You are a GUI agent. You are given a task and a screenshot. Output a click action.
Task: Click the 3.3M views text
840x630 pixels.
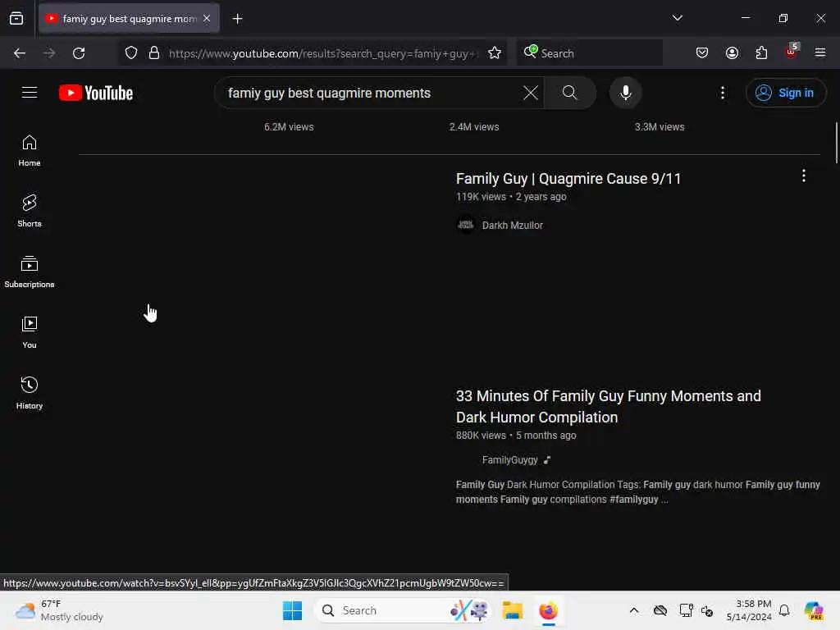pyautogui.click(x=660, y=127)
